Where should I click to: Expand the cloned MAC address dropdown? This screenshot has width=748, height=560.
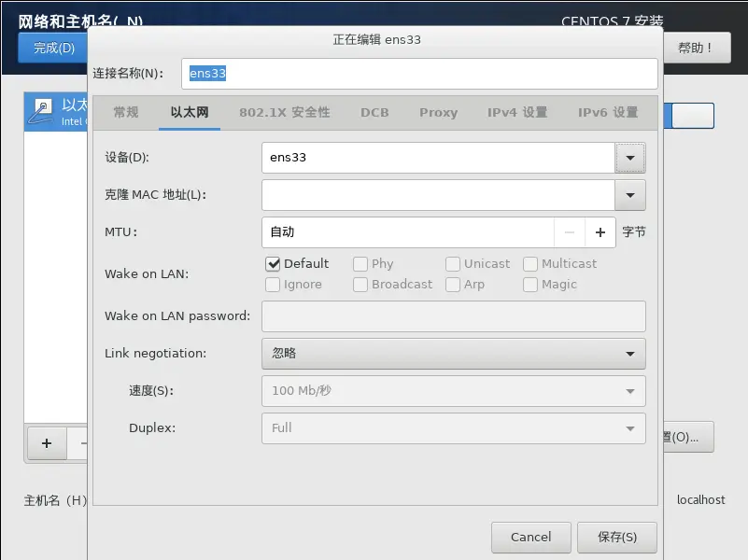(x=630, y=195)
